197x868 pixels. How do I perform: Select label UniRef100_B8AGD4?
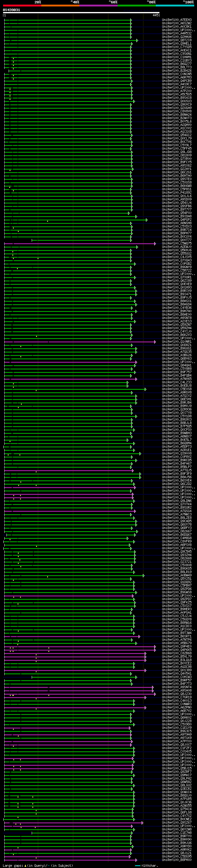coord(177,304)
